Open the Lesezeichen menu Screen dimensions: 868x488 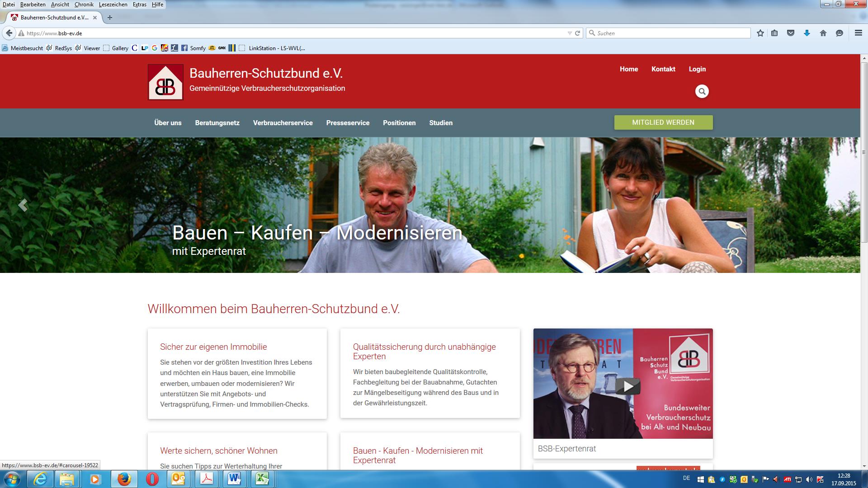click(x=113, y=5)
